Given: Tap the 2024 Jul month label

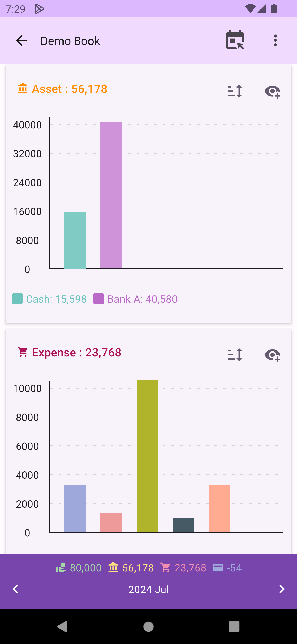Looking at the screenshot, I should coord(148,590).
